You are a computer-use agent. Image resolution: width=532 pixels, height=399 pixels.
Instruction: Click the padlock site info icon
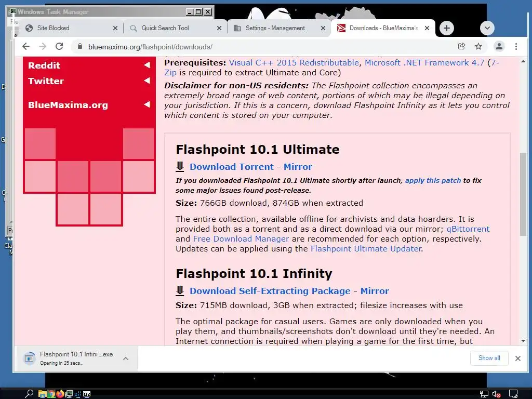point(79,46)
